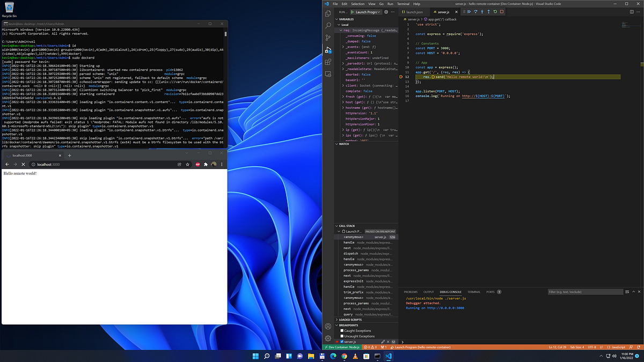
Task: Click the bookmark star in the browser toolbar
Action: (187, 164)
